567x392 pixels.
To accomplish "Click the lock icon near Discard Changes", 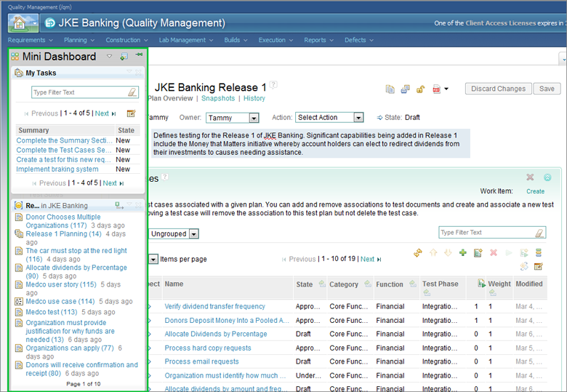I will (x=420, y=89).
